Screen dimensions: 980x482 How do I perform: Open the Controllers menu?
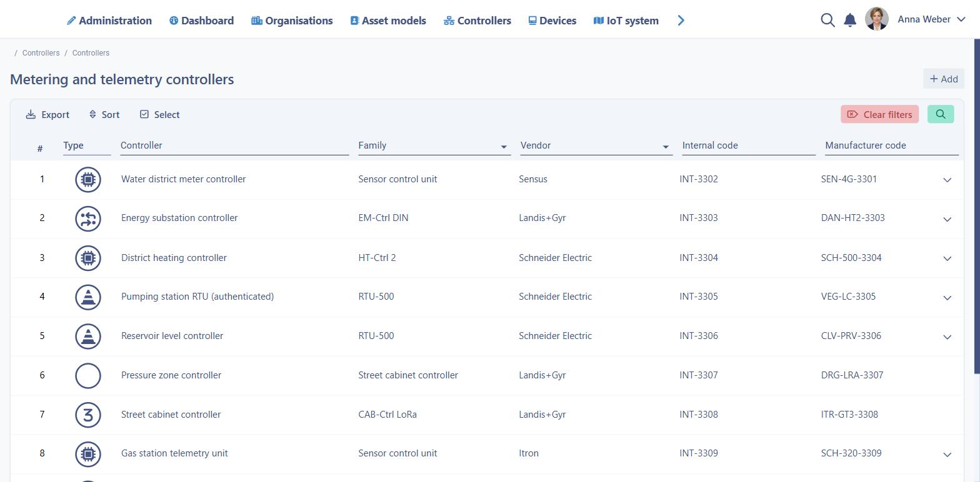(x=477, y=21)
